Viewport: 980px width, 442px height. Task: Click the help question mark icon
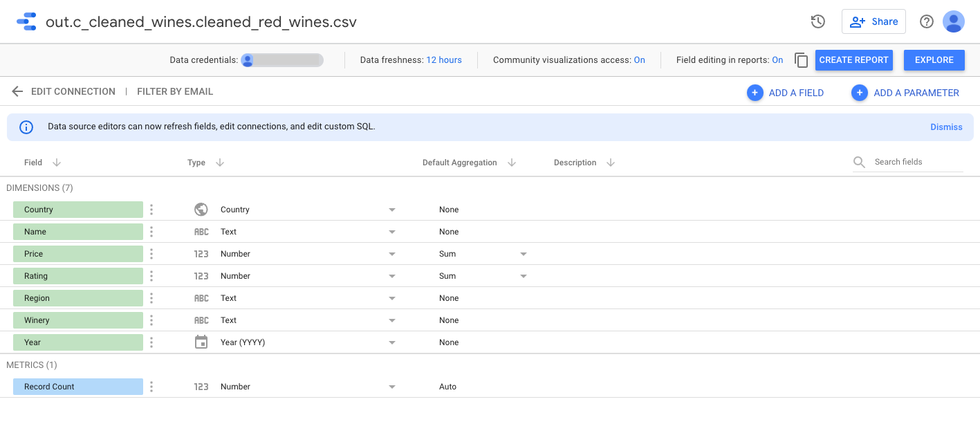click(926, 21)
